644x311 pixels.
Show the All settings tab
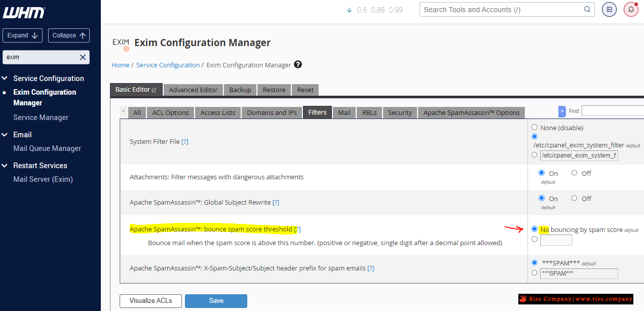(137, 112)
